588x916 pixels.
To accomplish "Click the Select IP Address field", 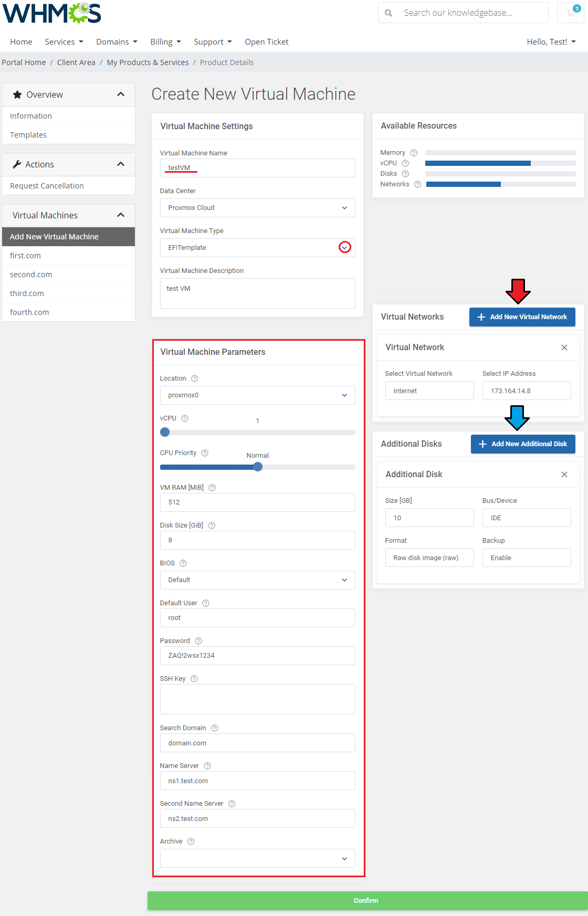I will [527, 391].
